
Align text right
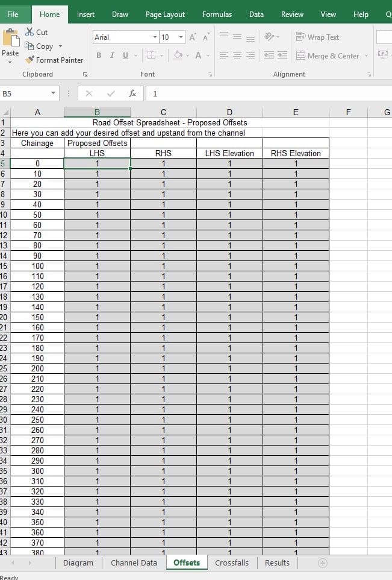click(x=250, y=56)
